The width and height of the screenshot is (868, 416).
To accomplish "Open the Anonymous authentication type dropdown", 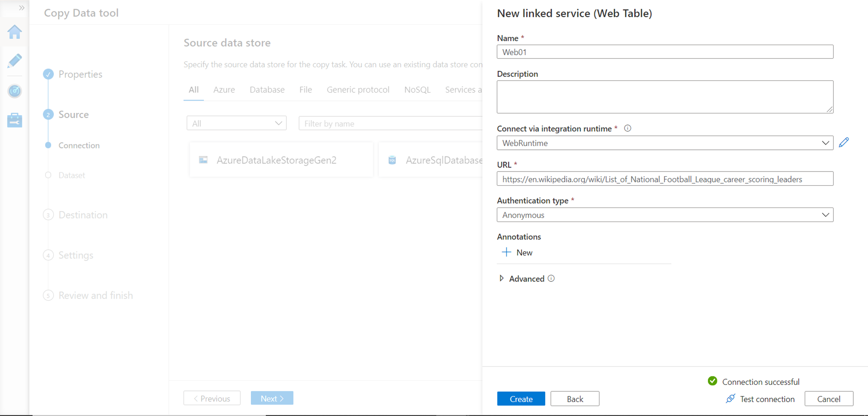I will [x=664, y=215].
